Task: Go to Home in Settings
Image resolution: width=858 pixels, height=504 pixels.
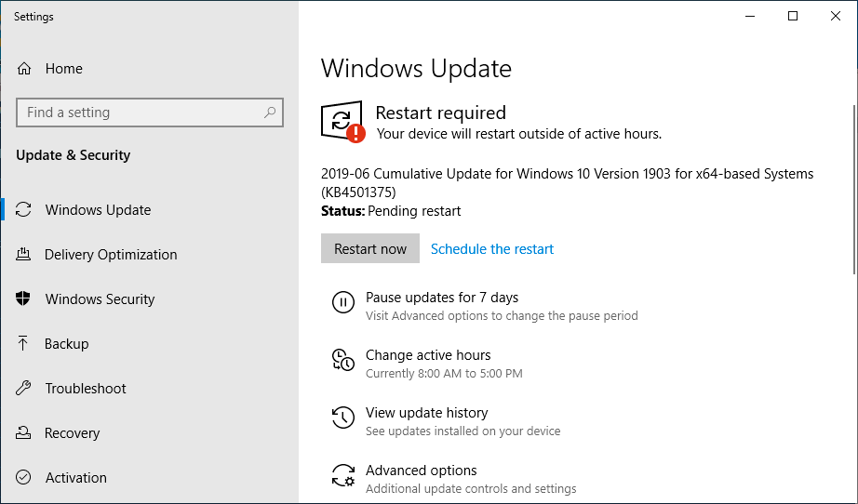Action: [64, 68]
